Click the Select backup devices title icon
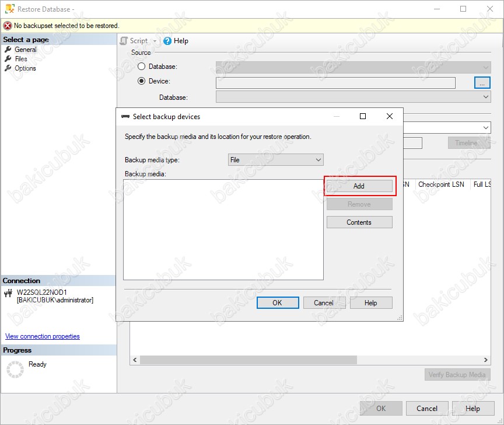This screenshot has height=425, width=504. tap(125, 116)
